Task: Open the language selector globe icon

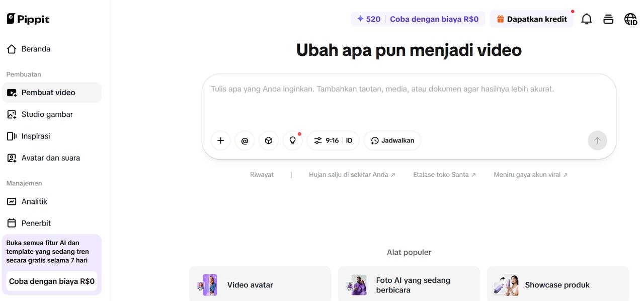Action: 630,18
